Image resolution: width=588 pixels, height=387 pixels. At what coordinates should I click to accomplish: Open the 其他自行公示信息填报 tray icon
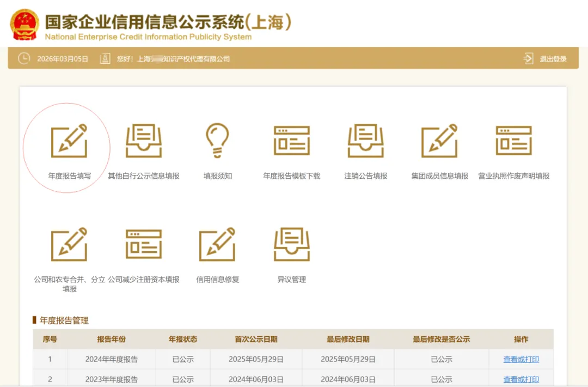pyautogui.click(x=144, y=141)
